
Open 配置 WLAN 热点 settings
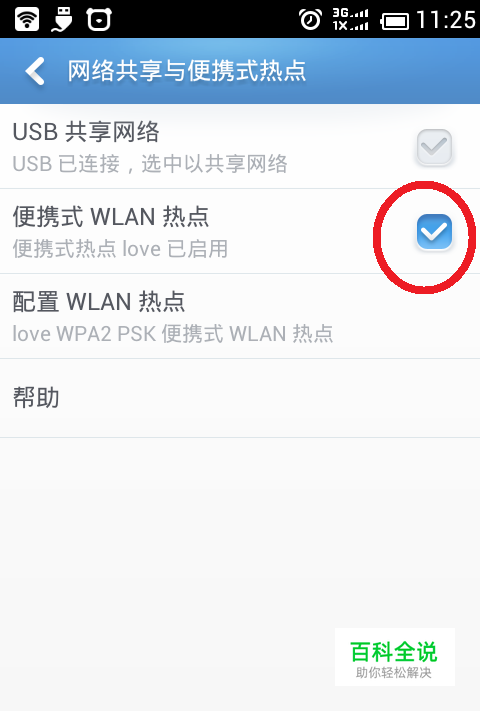tap(240, 316)
